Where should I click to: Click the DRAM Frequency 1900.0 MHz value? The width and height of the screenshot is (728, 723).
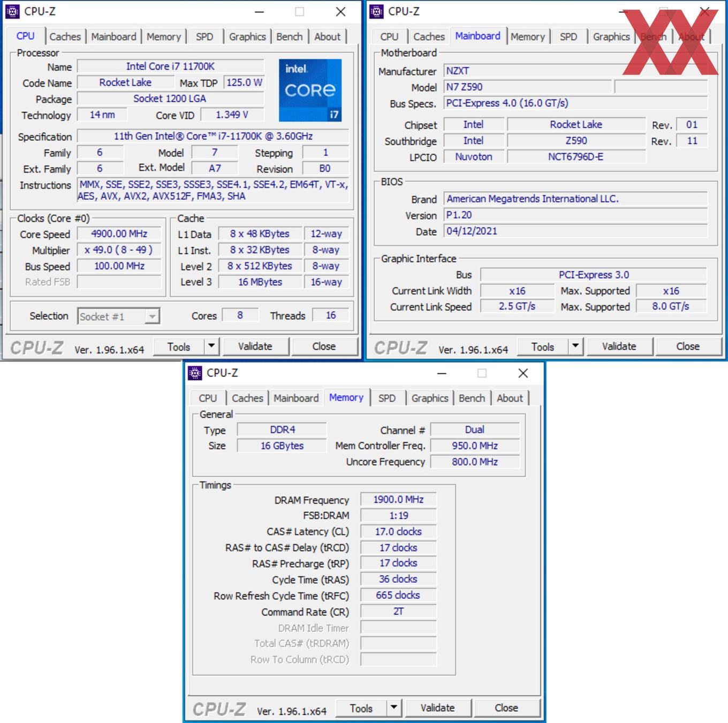[x=398, y=500]
